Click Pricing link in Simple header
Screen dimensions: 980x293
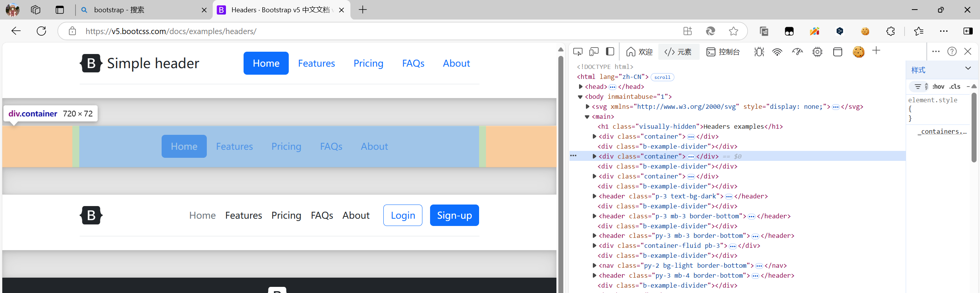tap(368, 63)
